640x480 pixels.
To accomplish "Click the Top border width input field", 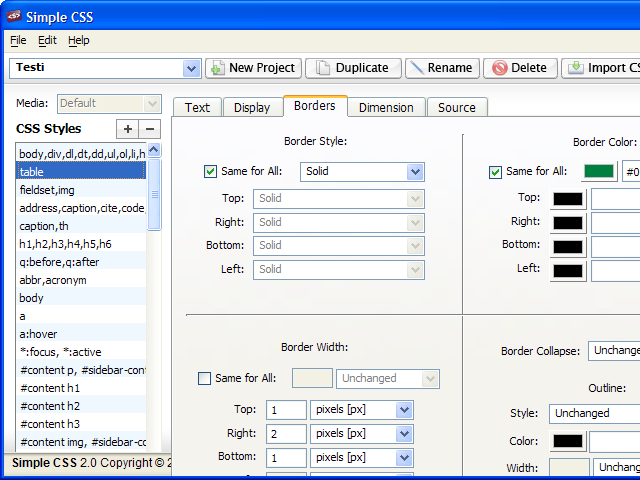I will click(286, 410).
